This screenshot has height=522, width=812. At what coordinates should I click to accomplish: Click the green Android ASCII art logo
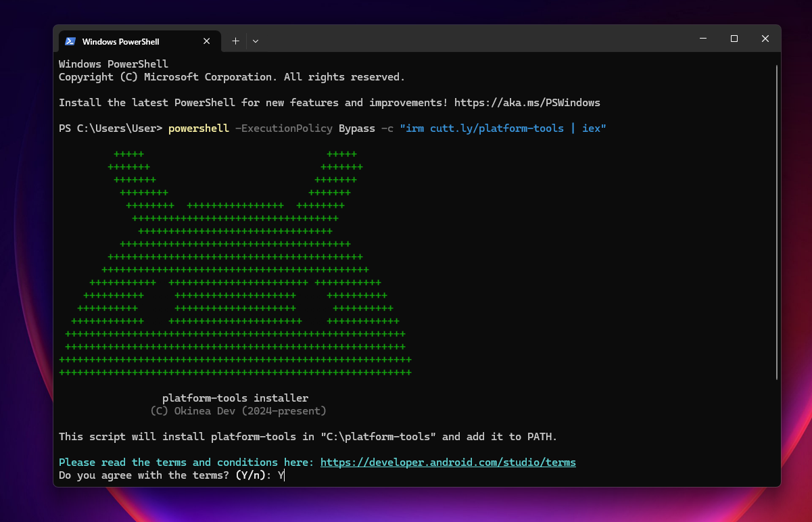click(235, 270)
